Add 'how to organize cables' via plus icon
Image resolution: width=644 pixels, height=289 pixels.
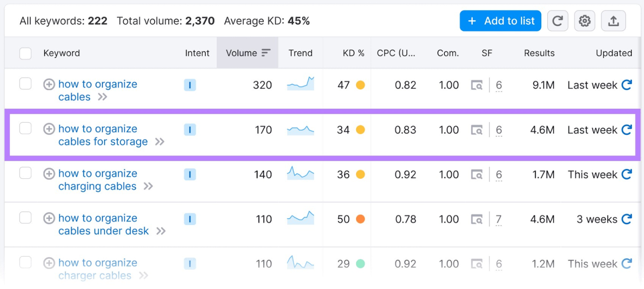coord(49,85)
